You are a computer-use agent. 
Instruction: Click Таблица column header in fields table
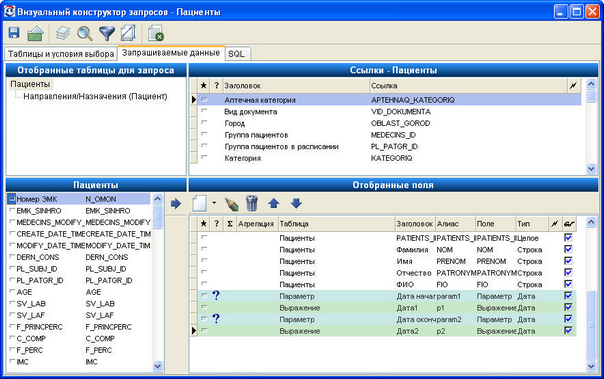click(336, 224)
